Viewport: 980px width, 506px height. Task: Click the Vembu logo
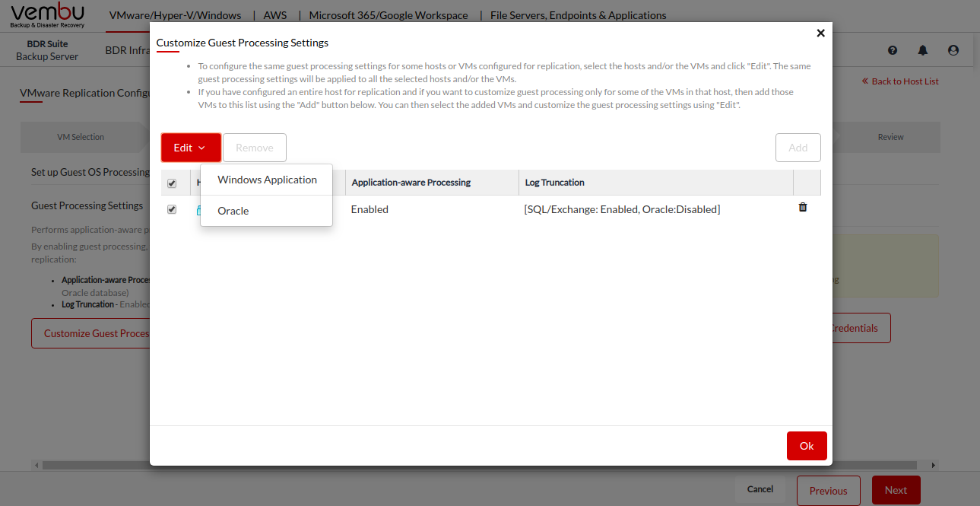click(x=48, y=15)
